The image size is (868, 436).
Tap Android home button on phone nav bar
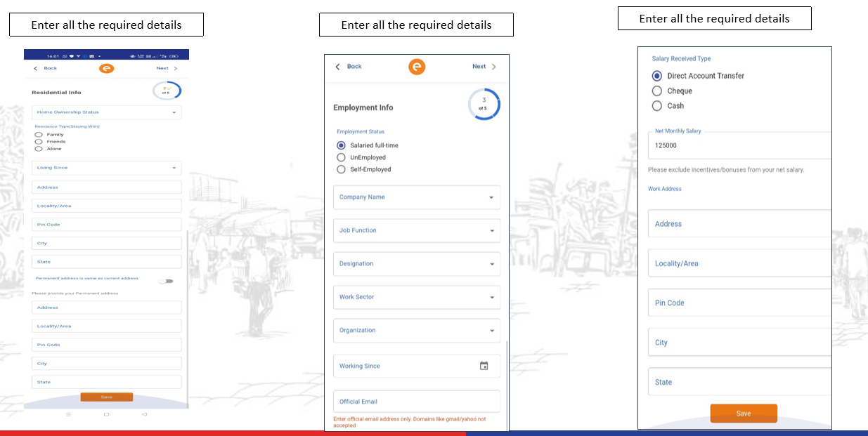(x=106, y=414)
